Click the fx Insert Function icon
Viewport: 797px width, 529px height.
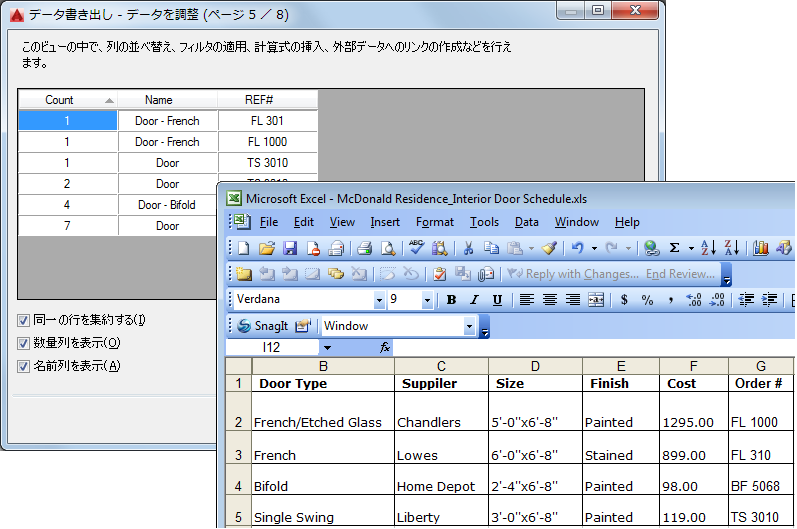click(x=385, y=347)
